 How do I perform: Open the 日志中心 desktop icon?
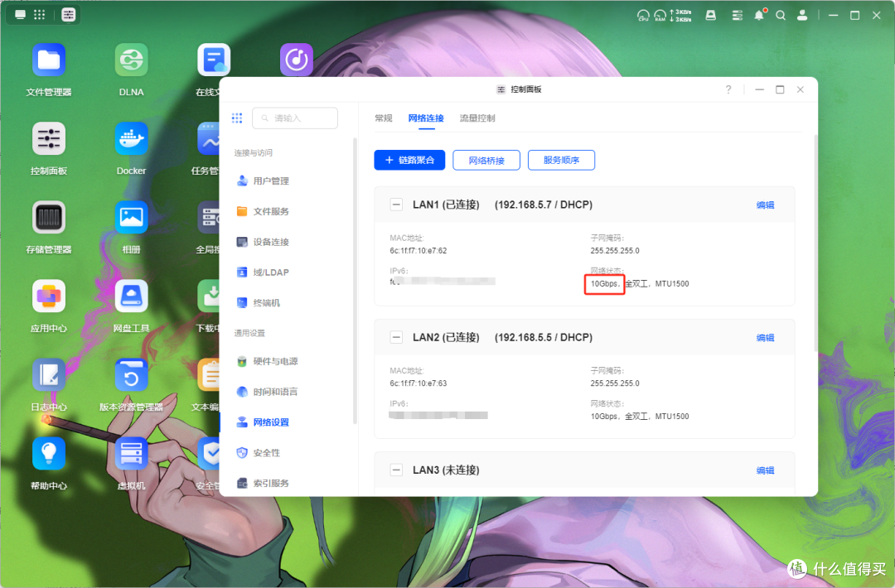pyautogui.click(x=49, y=374)
